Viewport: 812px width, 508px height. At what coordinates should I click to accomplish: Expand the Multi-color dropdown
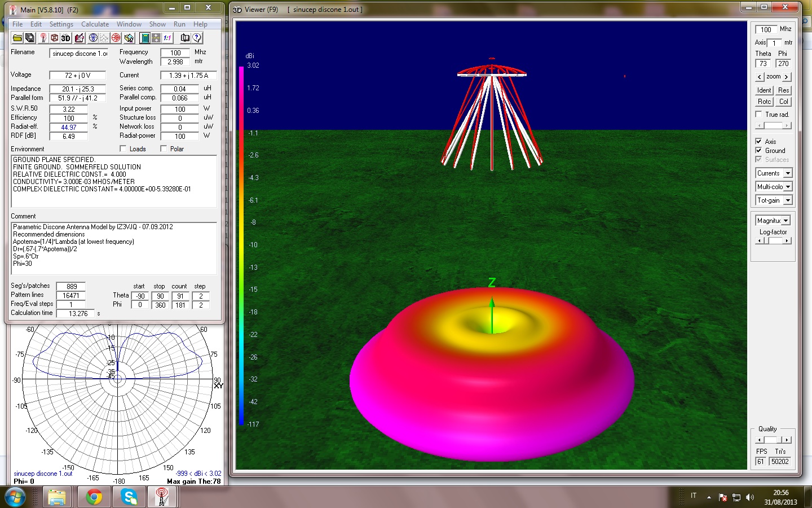(x=788, y=187)
